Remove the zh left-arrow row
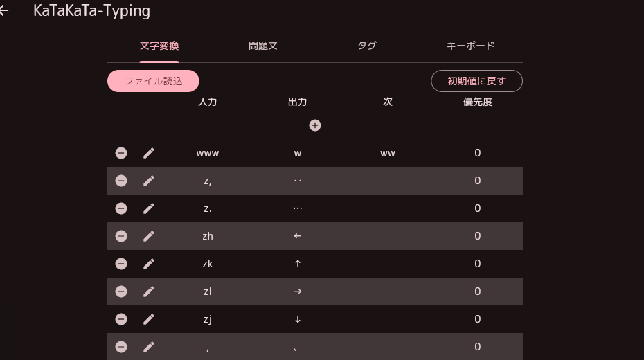The image size is (644, 360). pos(121,236)
